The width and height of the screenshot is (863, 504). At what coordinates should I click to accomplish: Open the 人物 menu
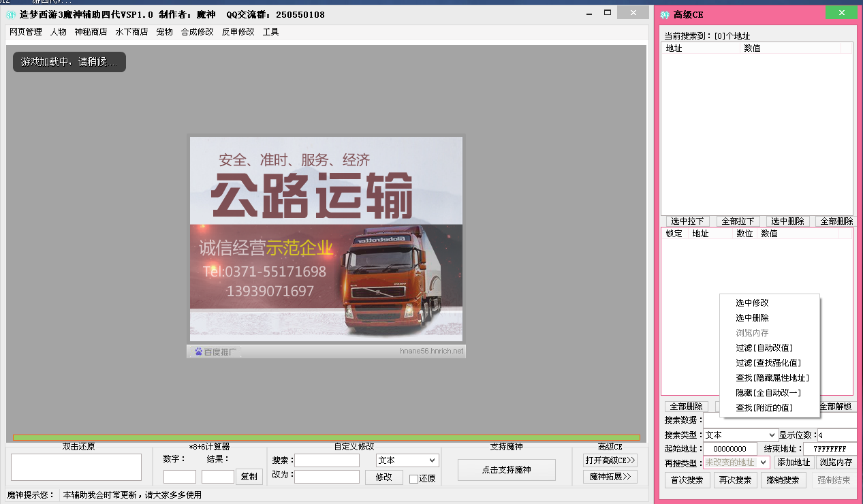pos(59,32)
